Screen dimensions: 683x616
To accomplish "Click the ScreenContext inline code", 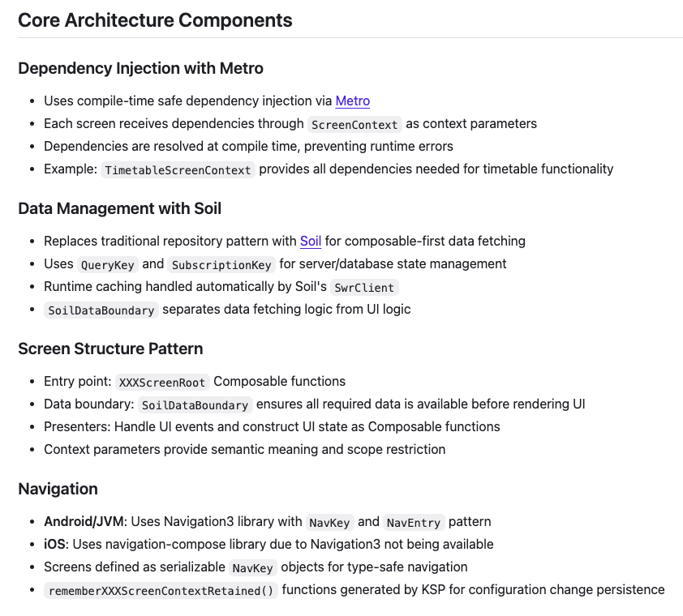I will click(x=354, y=124).
